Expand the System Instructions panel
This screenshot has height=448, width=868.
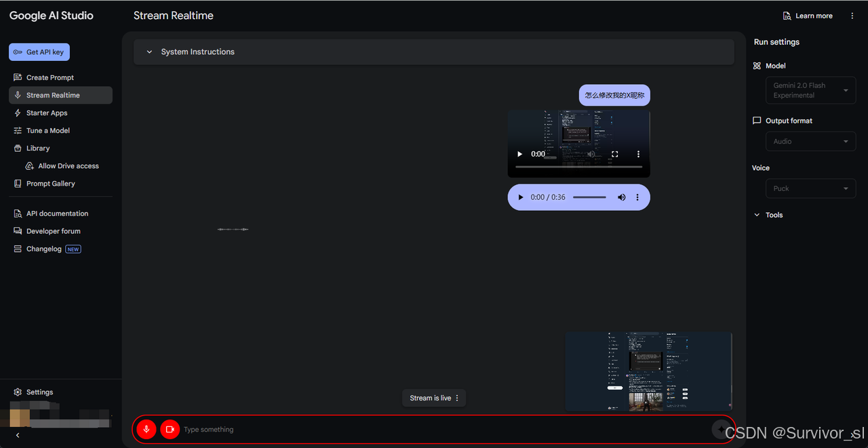pyautogui.click(x=434, y=52)
